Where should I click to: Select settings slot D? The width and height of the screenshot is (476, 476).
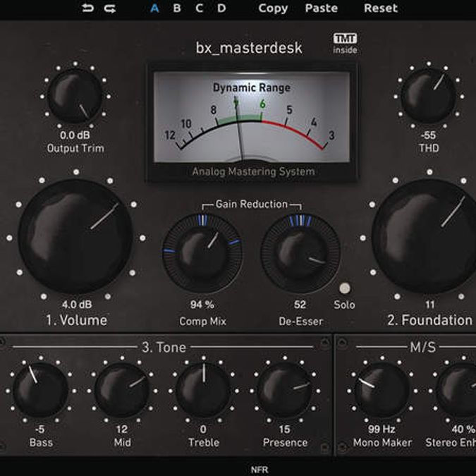(221, 8)
